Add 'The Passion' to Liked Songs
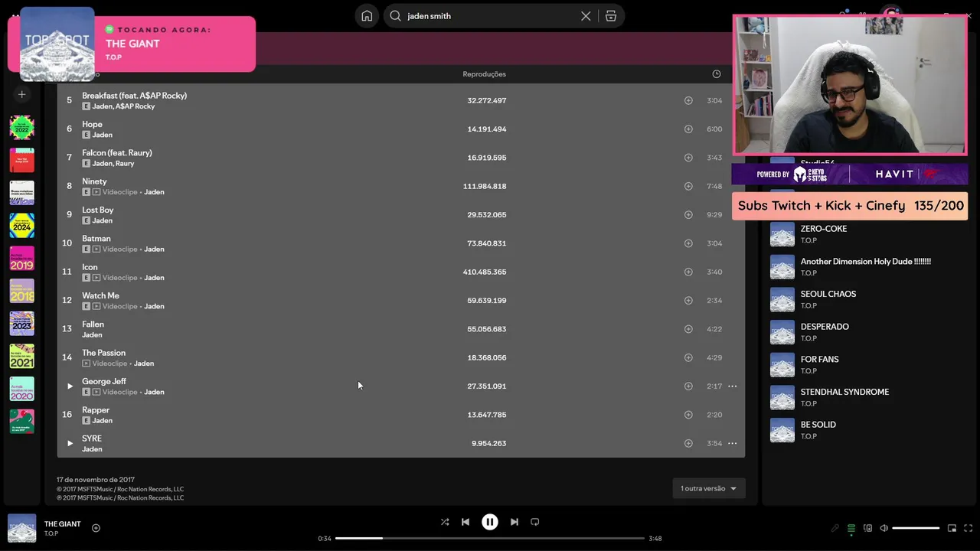Image resolution: width=980 pixels, height=551 pixels. pos(688,357)
